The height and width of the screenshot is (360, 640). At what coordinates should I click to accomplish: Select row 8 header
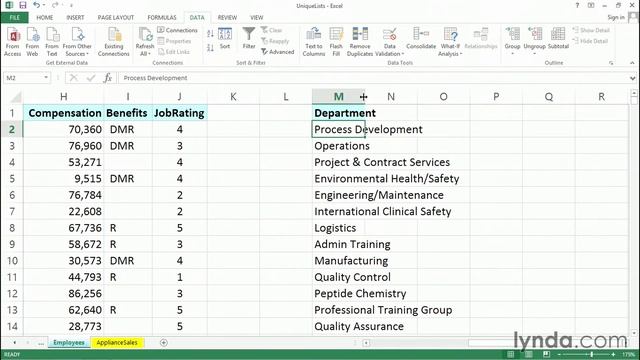(x=12, y=228)
